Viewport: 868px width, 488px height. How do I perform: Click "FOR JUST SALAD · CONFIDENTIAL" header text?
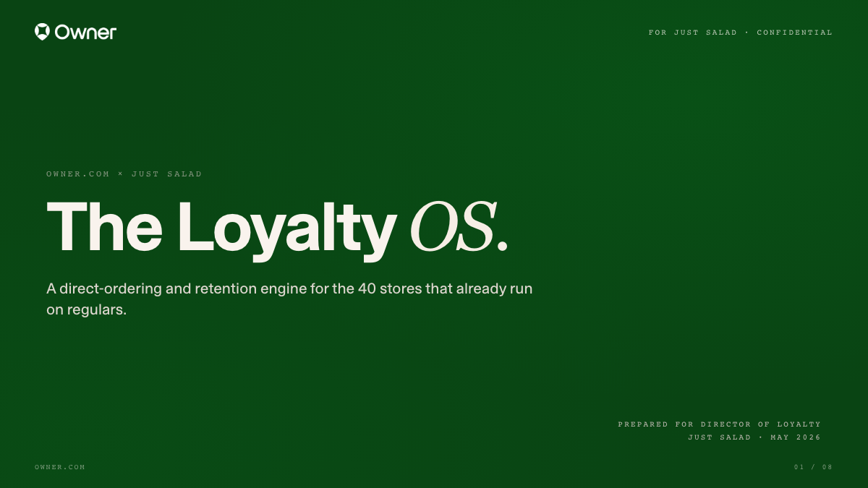coord(741,33)
